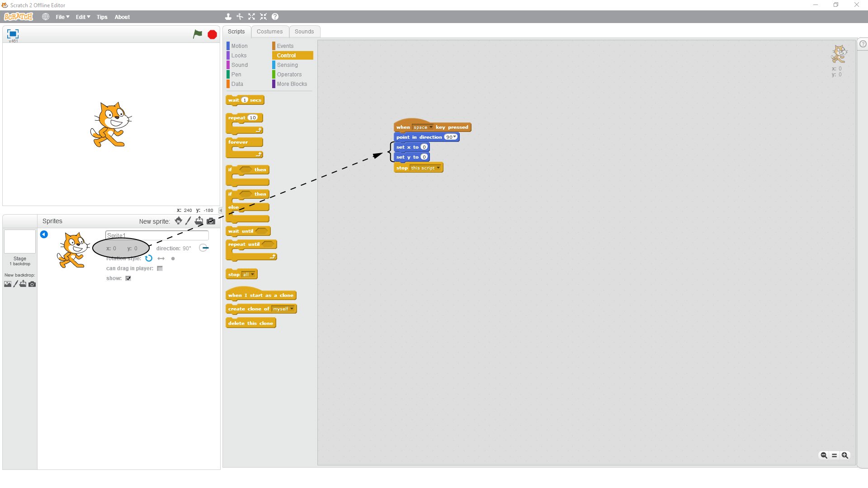Select left-right rotation style
This screenshot has width=868, height=488.
coord(161,258)
